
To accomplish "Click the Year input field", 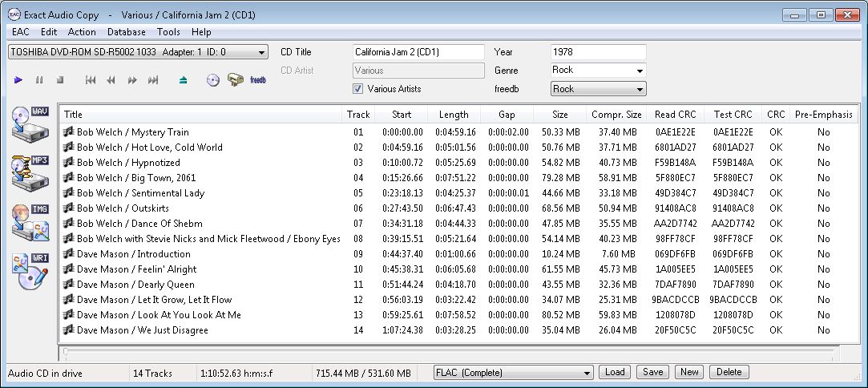I will tap(599, 52).
